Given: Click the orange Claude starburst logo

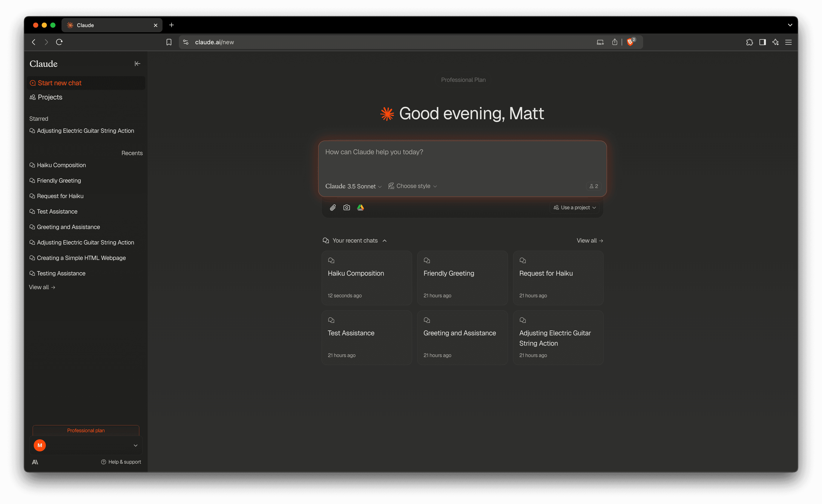Looking at the screenshot, I should pyautogui.click(x=387, y=114).
